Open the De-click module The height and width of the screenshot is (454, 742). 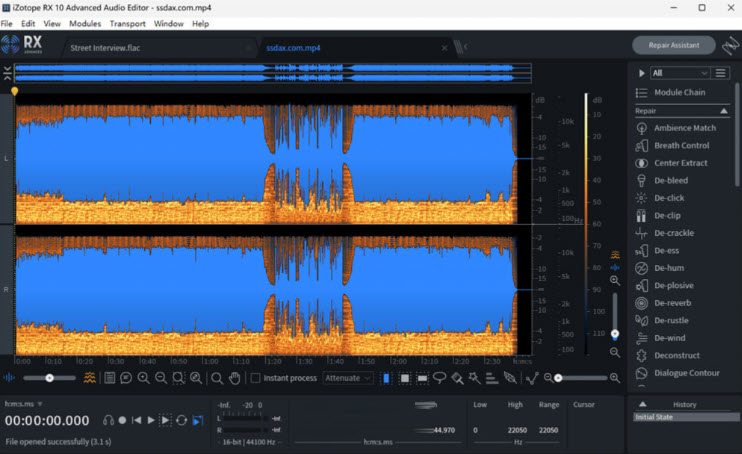(x=669, y=198)
